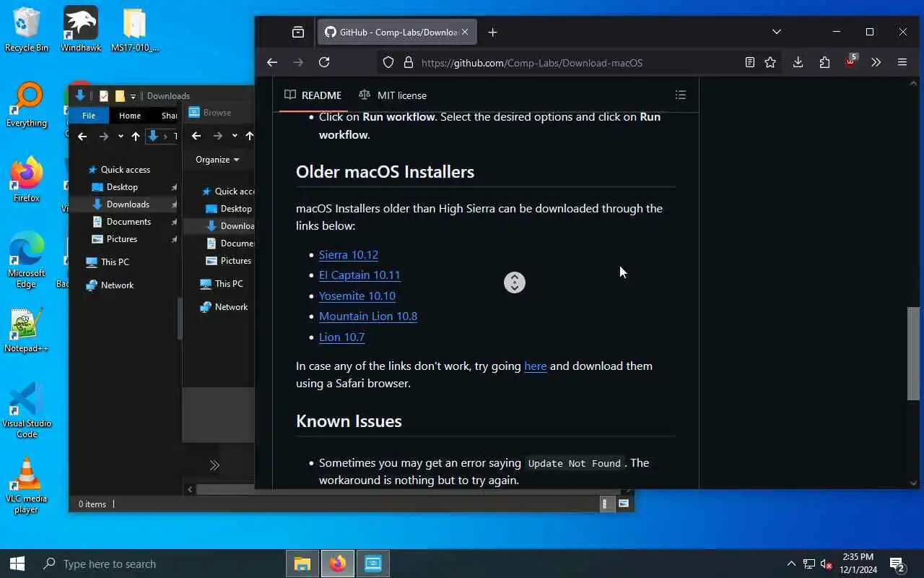Image resolution: width=924 pixels, height=578 pixels.
Task: Select the Notepad++ desktop shortcut
Action: point(27,331)
